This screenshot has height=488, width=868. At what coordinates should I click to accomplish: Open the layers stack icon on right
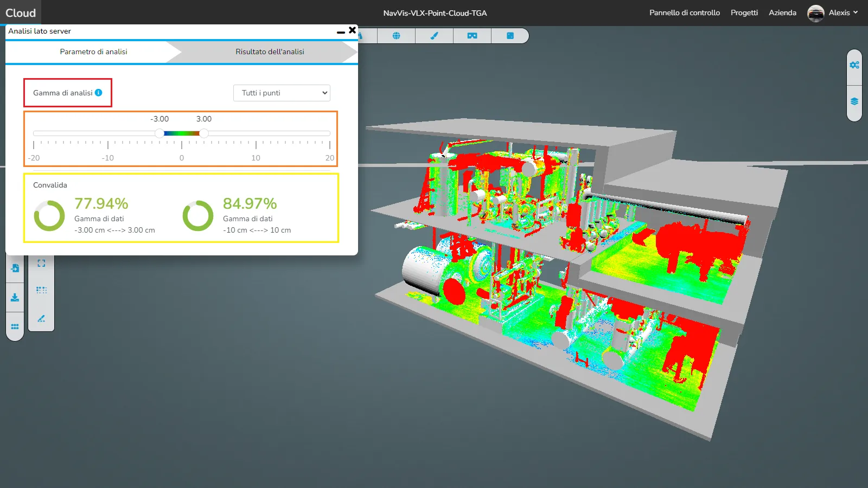click(854, 101)
